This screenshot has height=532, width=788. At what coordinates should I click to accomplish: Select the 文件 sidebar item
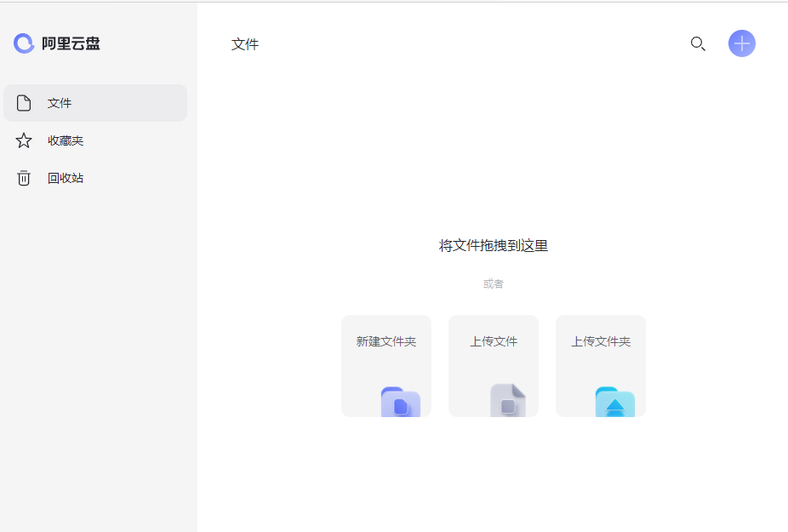pos(95,103)
